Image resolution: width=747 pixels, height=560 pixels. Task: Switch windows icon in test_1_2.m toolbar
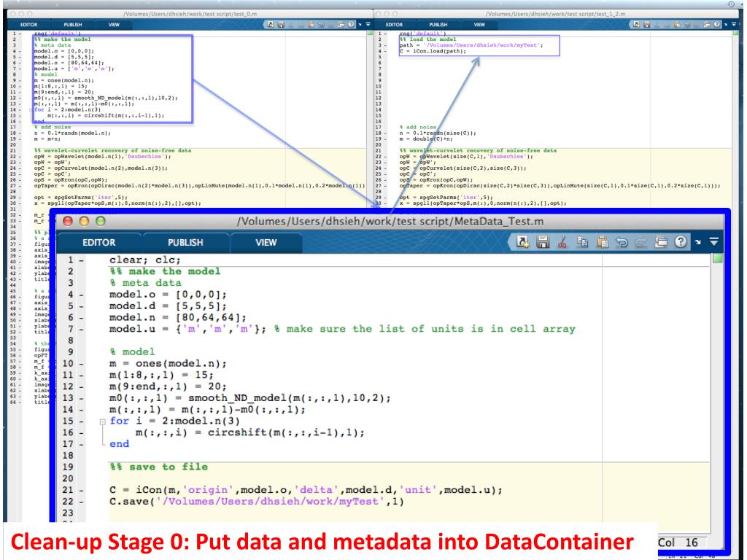click(706, 24)
